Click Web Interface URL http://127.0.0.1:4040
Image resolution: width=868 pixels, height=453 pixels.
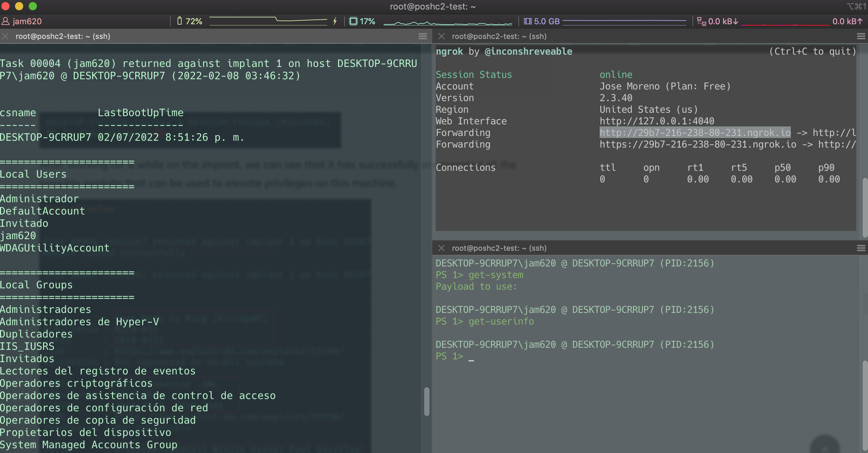pos(657,121)
